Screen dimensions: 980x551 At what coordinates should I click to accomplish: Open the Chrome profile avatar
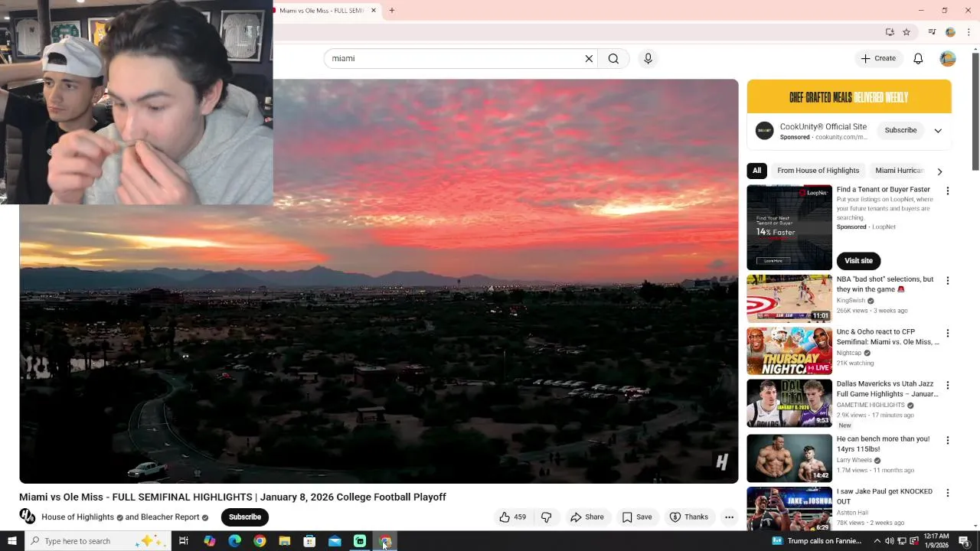tap(950, 32)
